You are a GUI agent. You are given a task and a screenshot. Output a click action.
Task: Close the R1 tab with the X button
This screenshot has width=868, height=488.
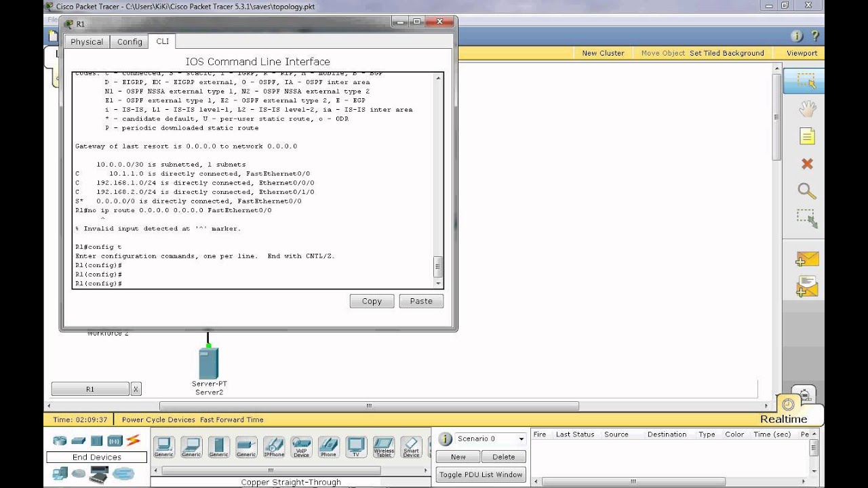click(x=136, y=389)
